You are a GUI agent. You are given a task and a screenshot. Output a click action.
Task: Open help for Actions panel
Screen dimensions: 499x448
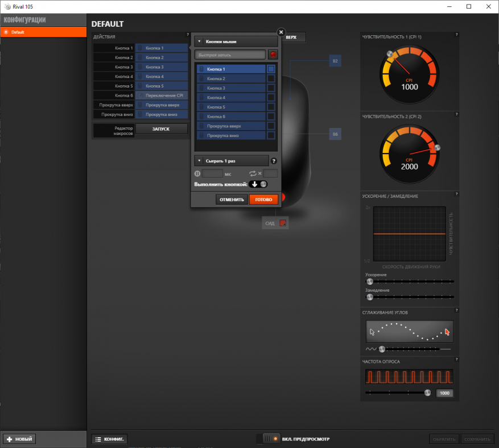click(x=188, y=34)
